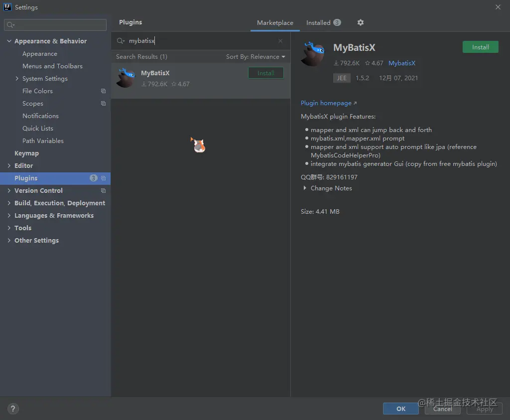This screenshot has width=510, height=420.
Task: Expand Other Settings section
Action: (9, 241)
